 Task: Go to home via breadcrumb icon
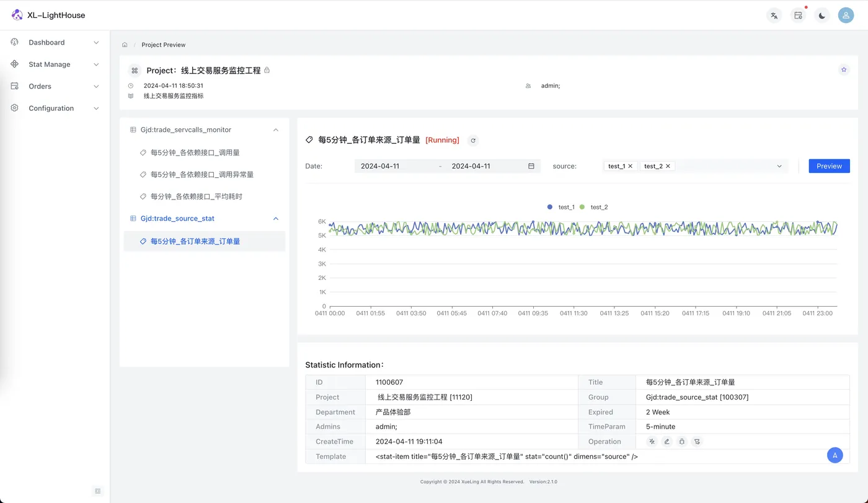(125, 45)
